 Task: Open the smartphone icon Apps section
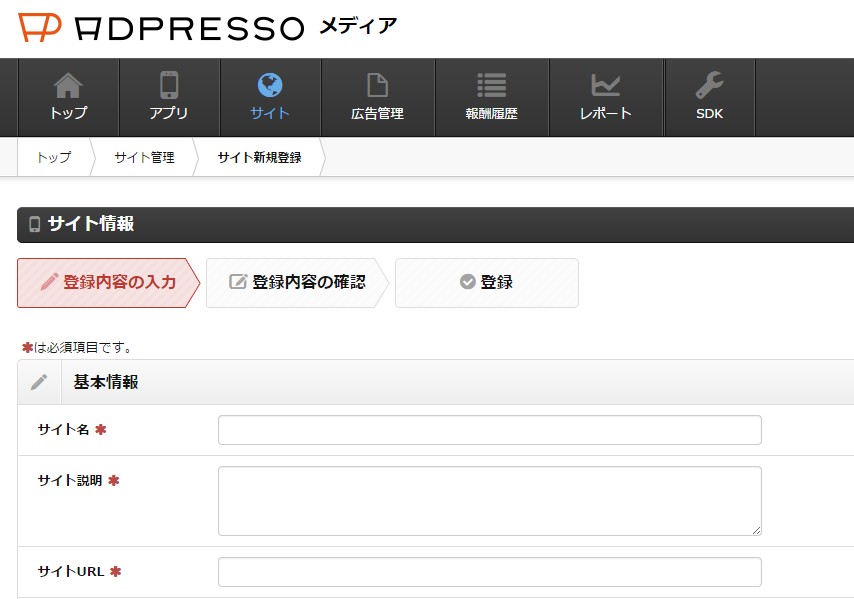[x=169, y=87]
